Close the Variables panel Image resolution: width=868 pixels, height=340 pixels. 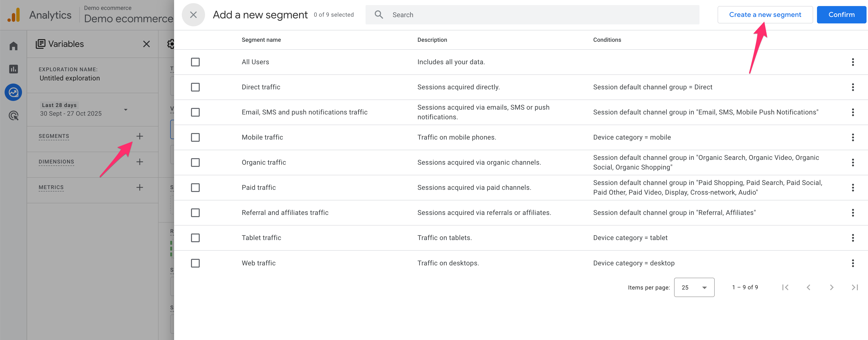pyautogui.click(x=146, y=44)
